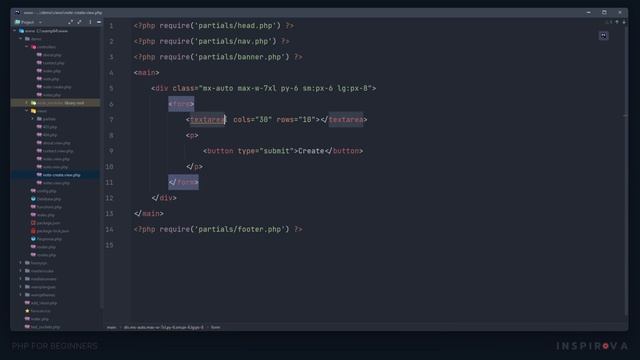Click the floating editor assistant icon top-right
The image size is (640, 360).
coord(603,36)
